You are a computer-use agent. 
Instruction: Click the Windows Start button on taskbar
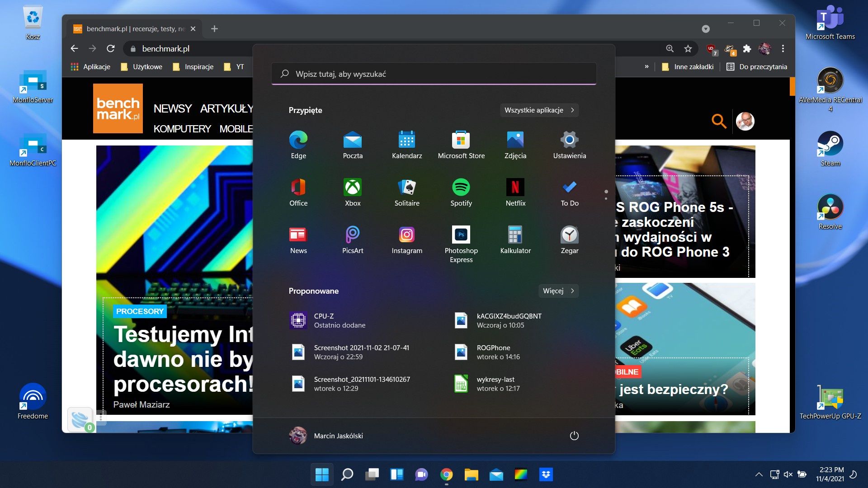click(322, 474)
